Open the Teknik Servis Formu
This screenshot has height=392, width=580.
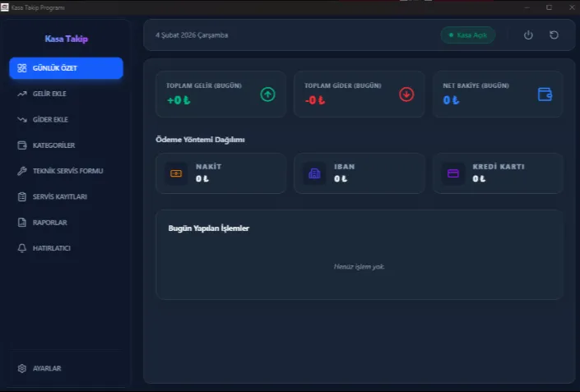pos(66,171)
